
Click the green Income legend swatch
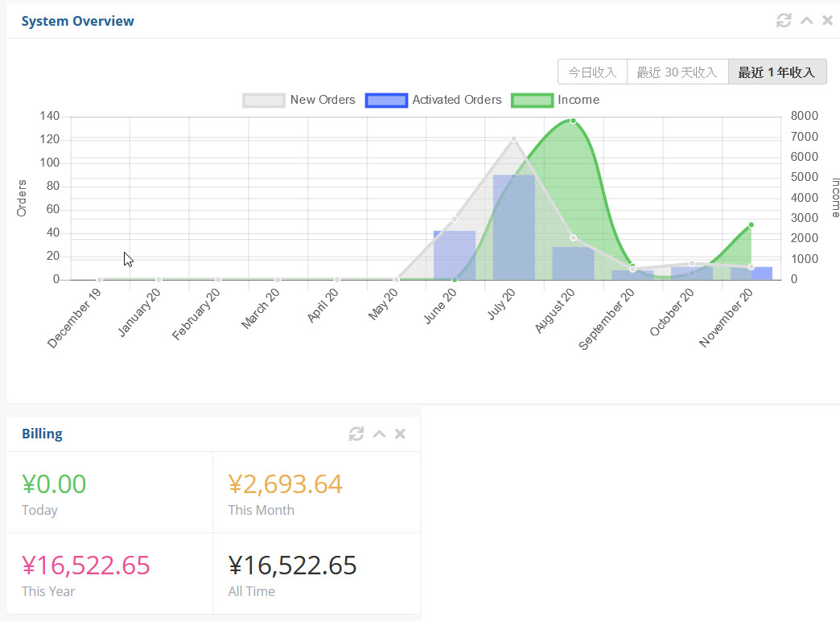532,100
